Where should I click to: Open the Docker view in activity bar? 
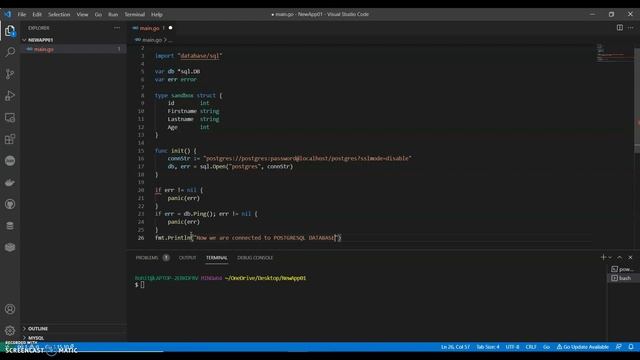click(10, 182)
